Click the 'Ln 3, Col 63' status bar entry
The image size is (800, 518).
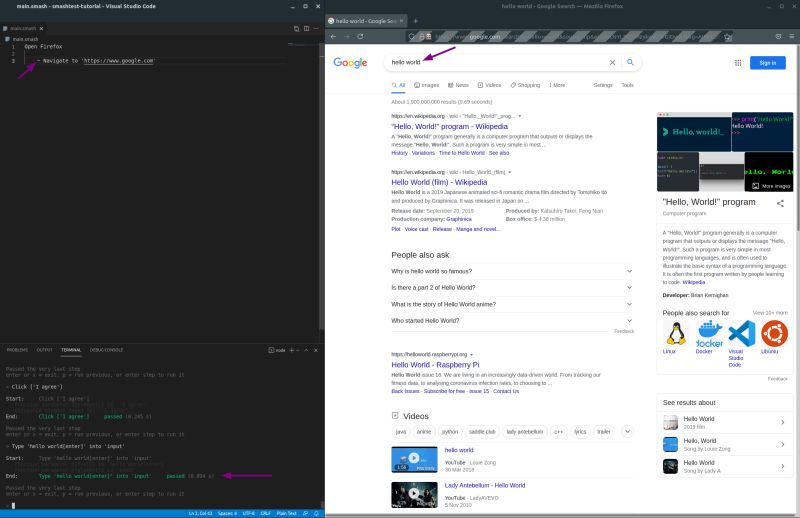click(x=200, y=513)
